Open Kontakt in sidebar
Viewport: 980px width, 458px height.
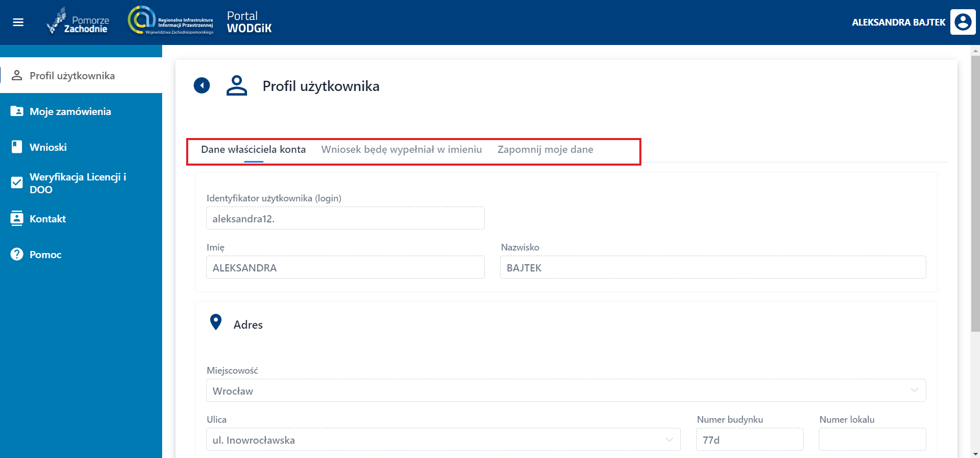pyautogui.click(x=81, y=219)
